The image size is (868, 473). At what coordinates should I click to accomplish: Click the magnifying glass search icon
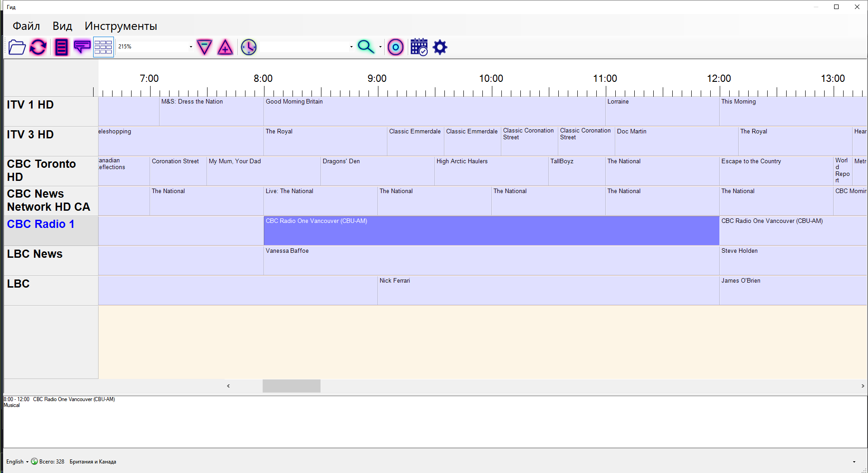365,47
